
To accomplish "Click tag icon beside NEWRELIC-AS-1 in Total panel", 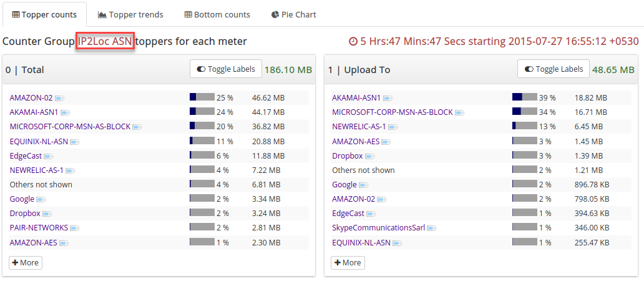I will click(71, 171).
